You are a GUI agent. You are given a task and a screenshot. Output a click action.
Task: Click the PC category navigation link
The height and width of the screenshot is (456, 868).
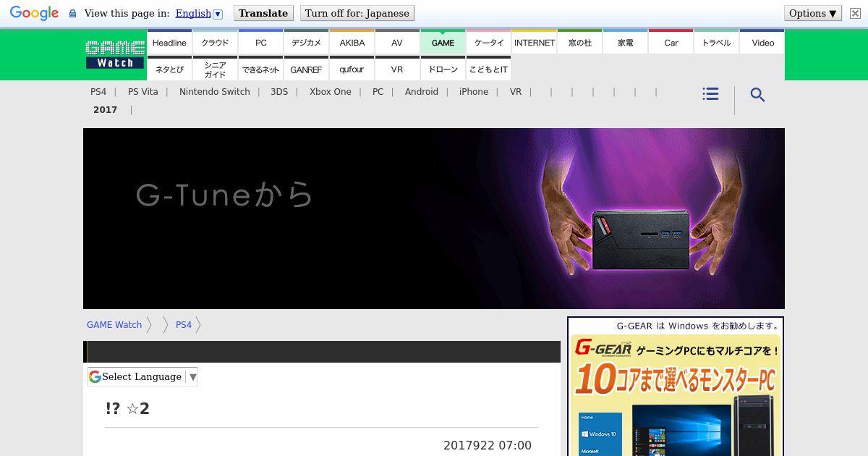pos(378,92)
